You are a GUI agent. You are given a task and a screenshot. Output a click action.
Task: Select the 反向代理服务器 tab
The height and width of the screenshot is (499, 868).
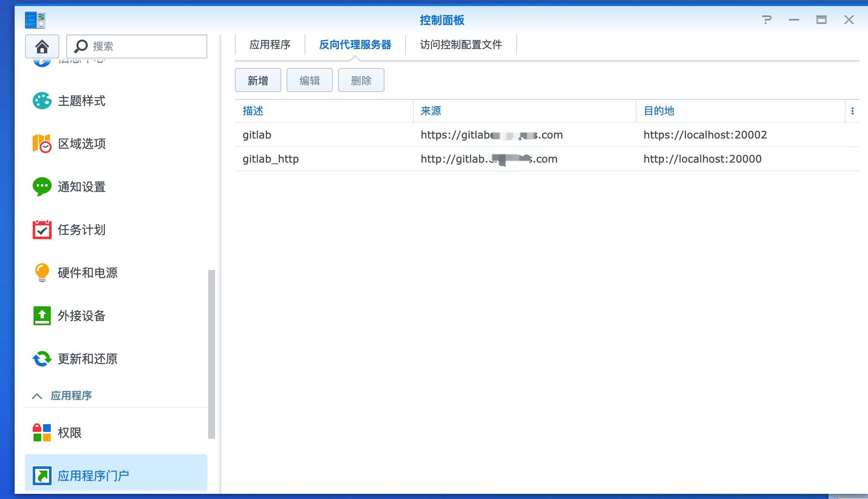pos(355,45)
